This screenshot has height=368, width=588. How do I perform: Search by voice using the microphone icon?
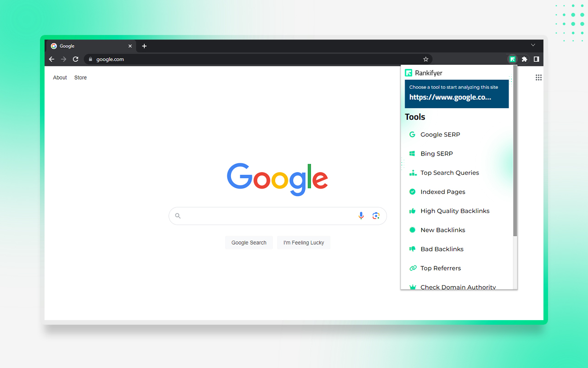coord(361,216)
